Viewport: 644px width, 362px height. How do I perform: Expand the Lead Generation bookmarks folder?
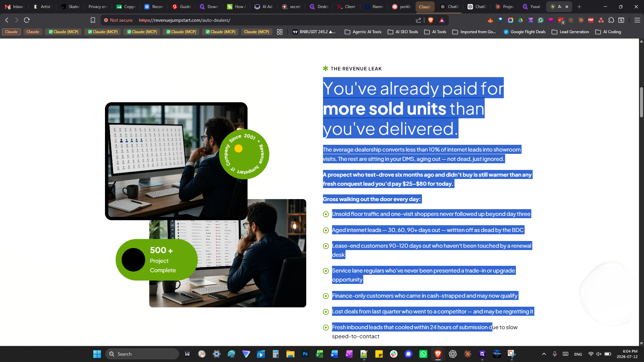[x=570, y=32]
